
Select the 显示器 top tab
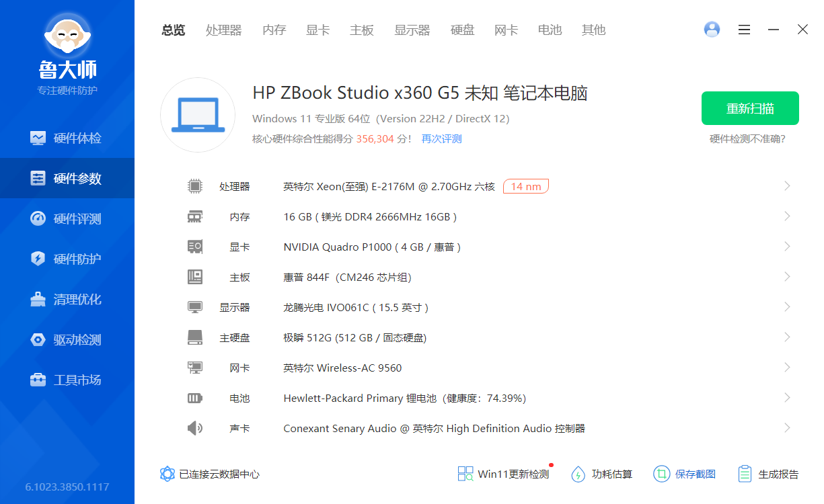click(x=412, y=30)
